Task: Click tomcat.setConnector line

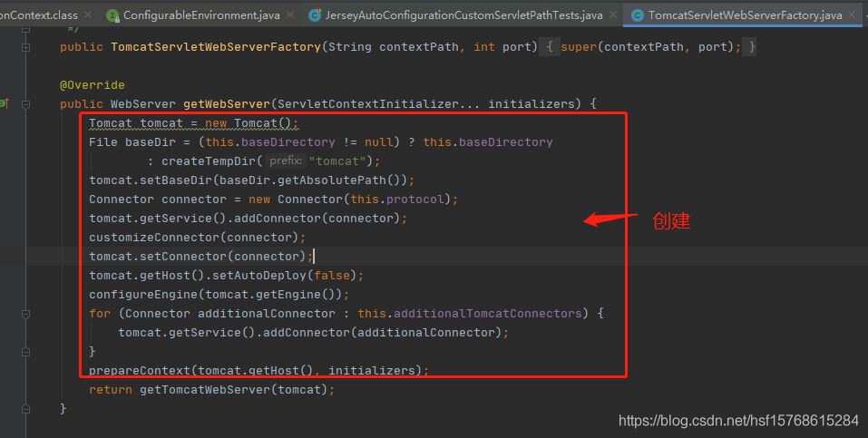Action: [x=200, y=256]
